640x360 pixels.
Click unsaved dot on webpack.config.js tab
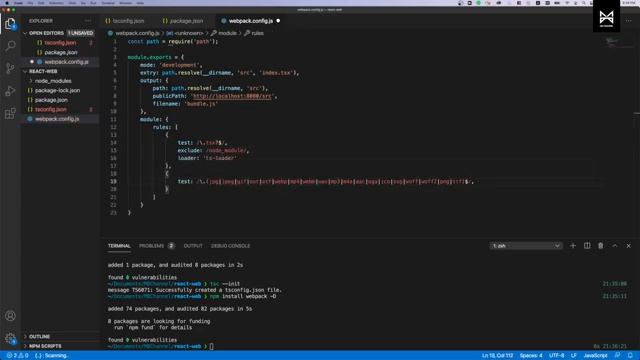pyautogui.click(x=278, y=21)
